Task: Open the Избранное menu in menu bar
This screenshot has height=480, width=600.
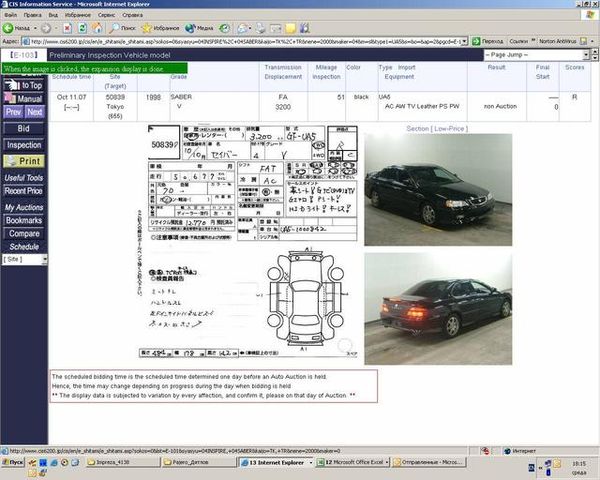Action: click(78, 15)
